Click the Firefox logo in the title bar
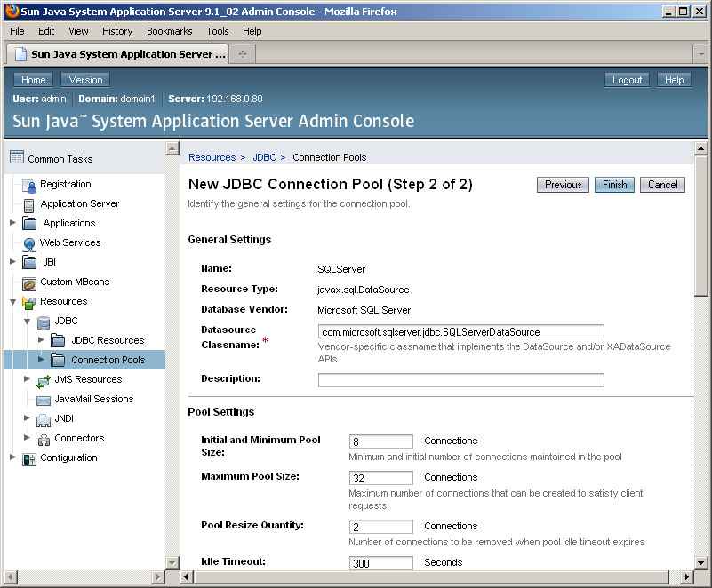Image resolution: width=712 pixels, height=588 pixels. pyautogui.click(x=12, y=11)
